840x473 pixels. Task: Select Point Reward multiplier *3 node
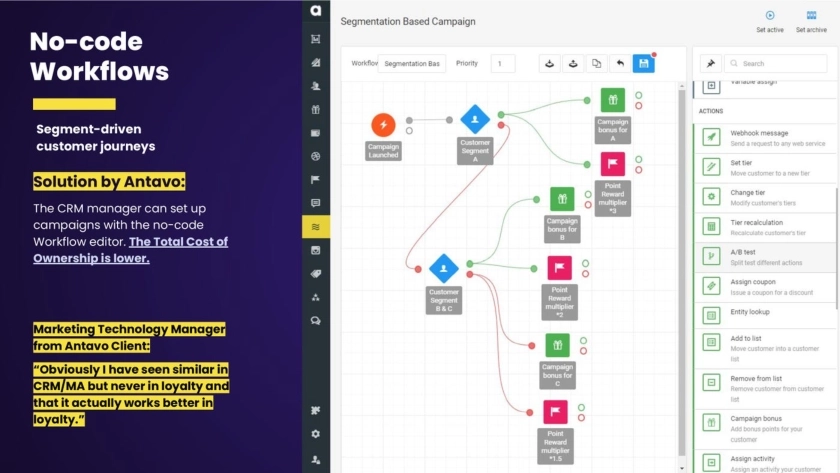[613, 164]
